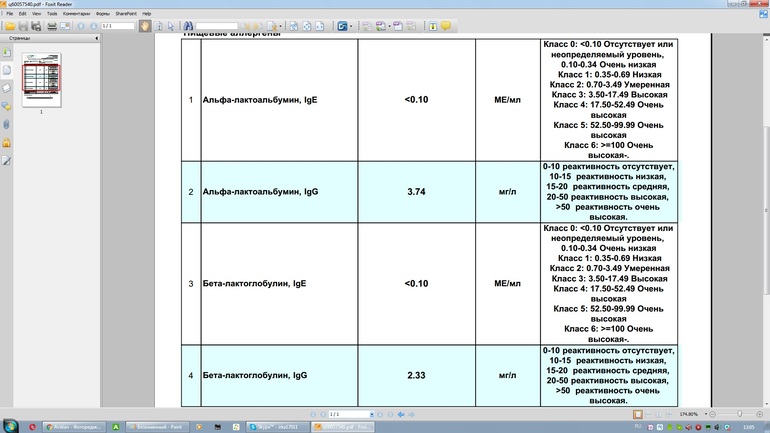This screenshot has height=433, width=770.
Task: Click the Windows Start button
Action: pyautogui.click(x=11, y=426)
